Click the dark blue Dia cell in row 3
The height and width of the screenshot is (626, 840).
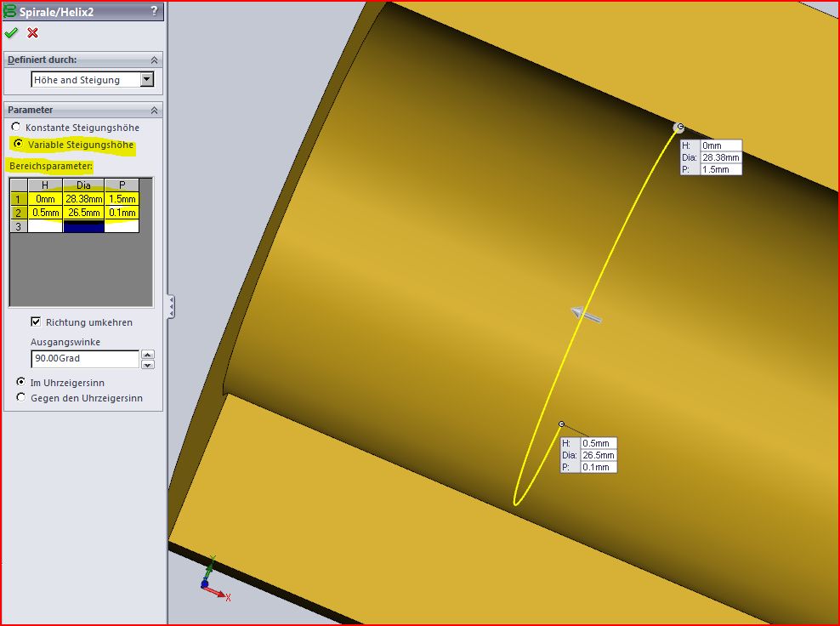pos(83,226)
